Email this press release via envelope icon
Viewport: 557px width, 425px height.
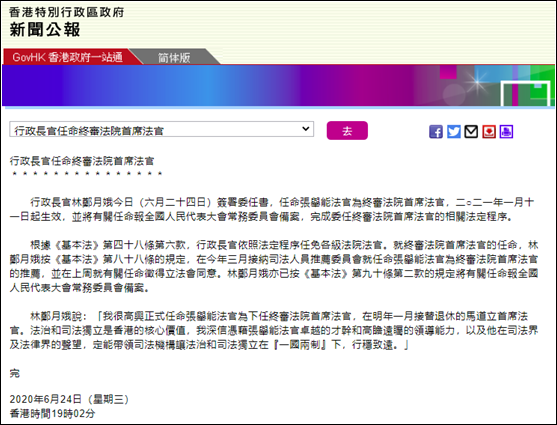point(471,132)
